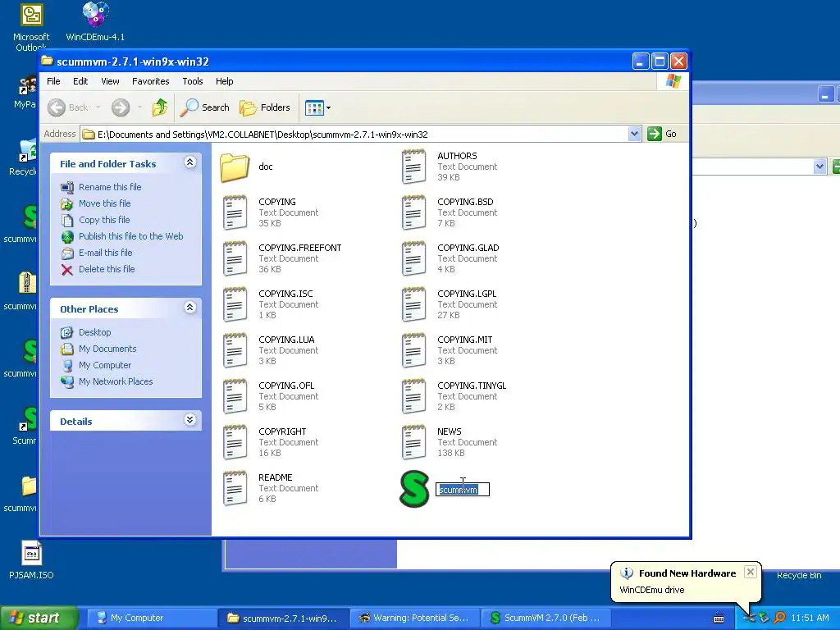
Task: Click E-mail this file link
Action: click(x=106, y=253)
